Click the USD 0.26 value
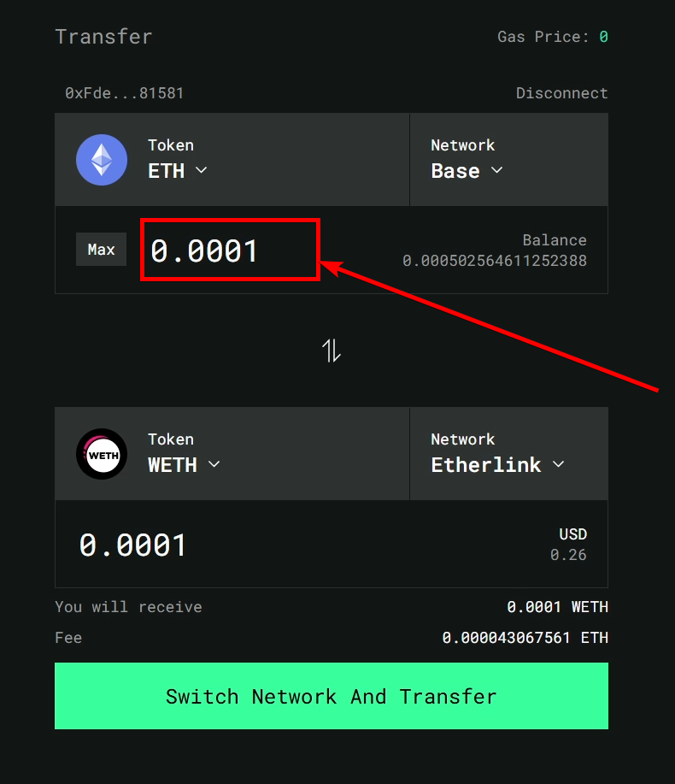 click(568, 555)
